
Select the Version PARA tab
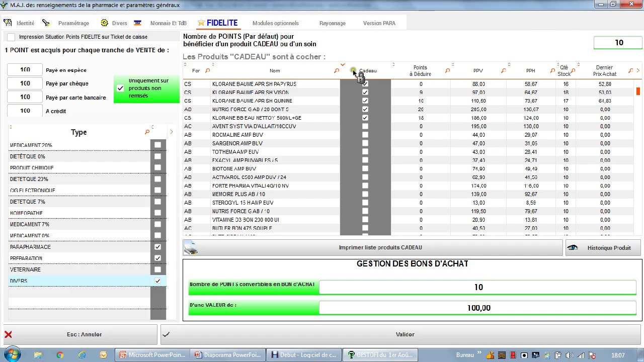379,23
